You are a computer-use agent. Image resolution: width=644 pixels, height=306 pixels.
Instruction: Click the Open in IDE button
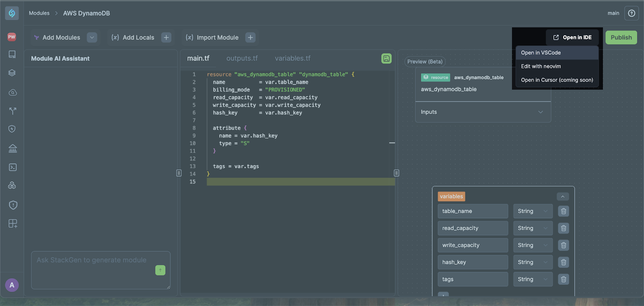coord(572,37)
